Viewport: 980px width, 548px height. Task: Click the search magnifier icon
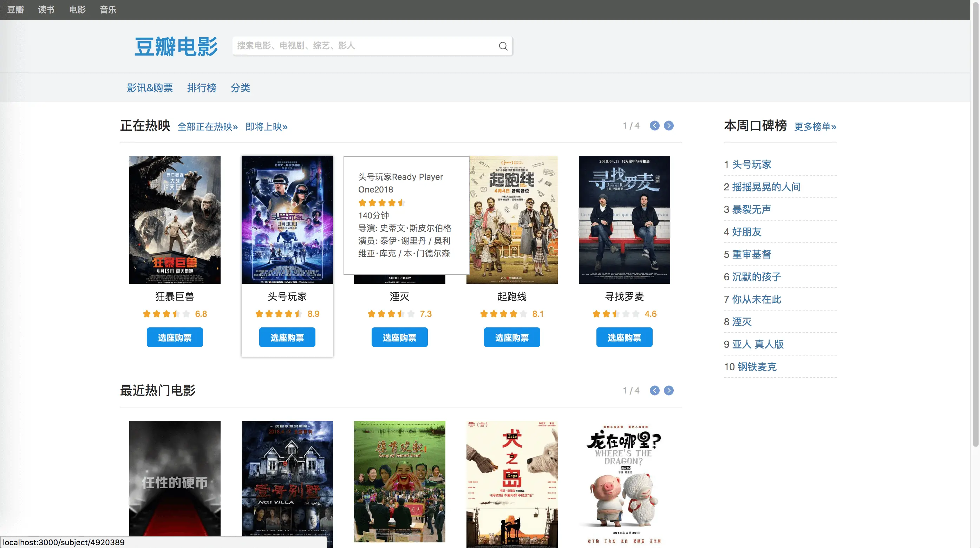503,46
